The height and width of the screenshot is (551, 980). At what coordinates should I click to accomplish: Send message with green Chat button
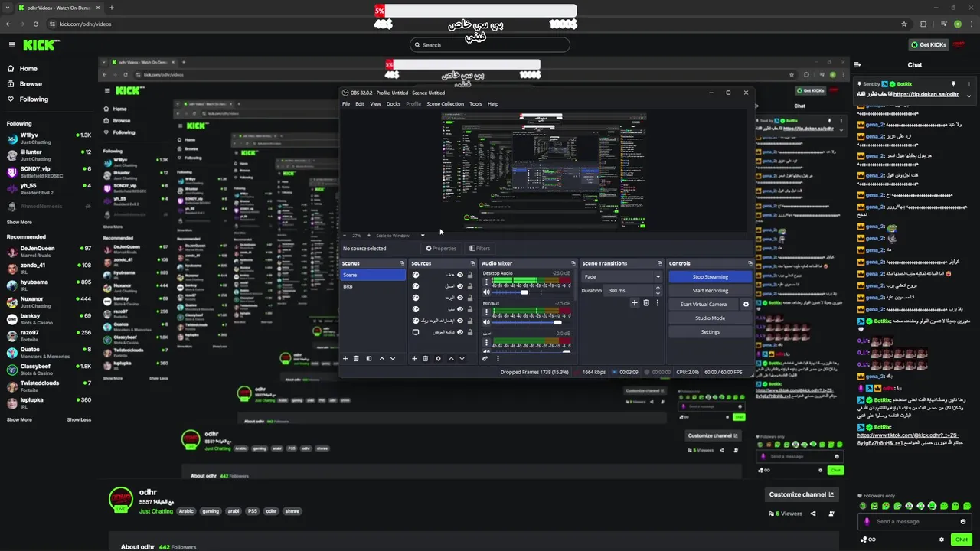962,540
